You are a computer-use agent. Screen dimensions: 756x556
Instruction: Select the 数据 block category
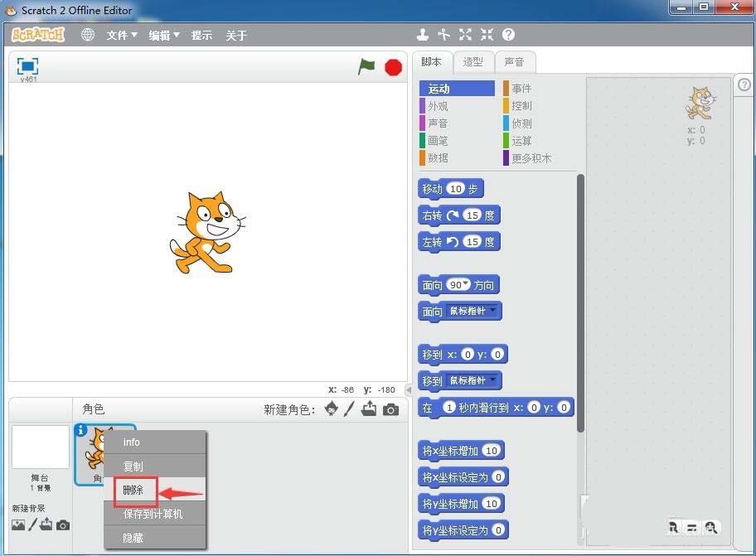(x=457, y=158)
